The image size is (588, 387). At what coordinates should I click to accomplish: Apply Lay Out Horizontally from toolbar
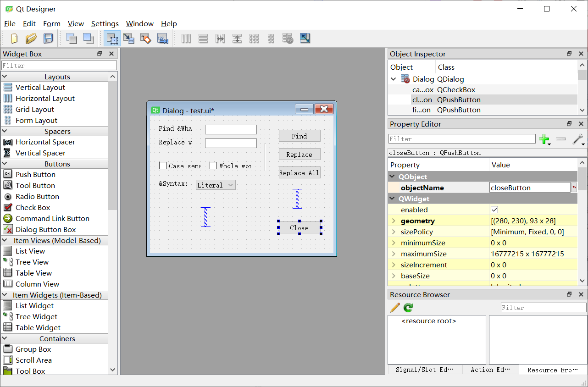[x=186, y=39]
